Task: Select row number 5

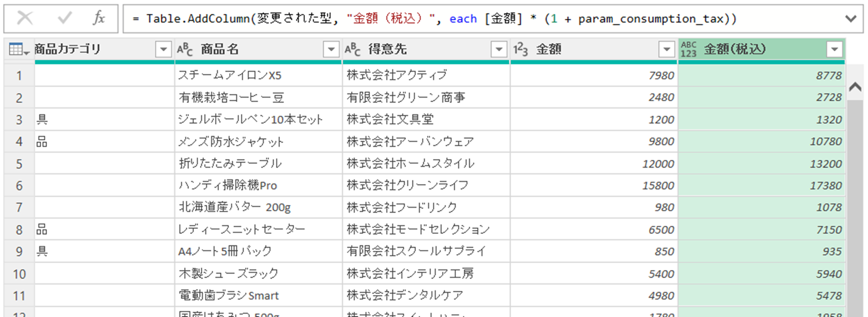Action: click(19, 164)
